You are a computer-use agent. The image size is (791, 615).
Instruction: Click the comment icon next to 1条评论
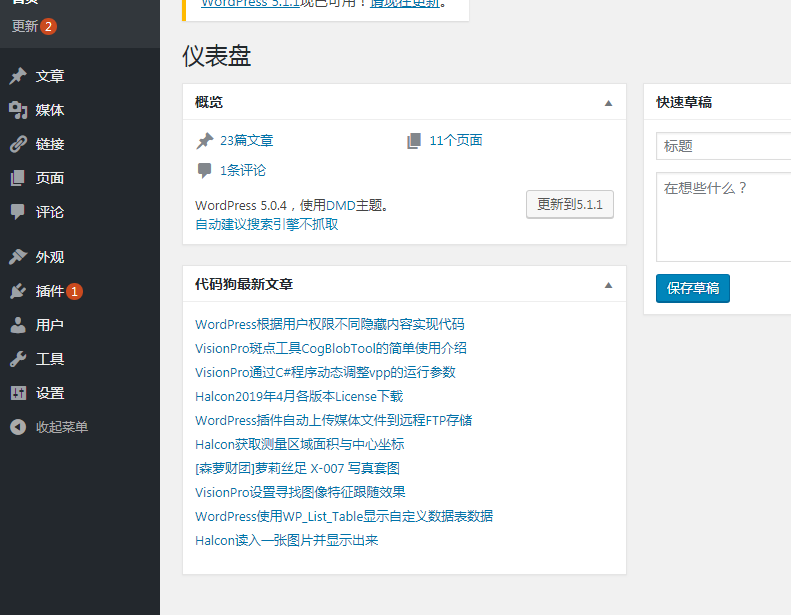click(204, 171)
